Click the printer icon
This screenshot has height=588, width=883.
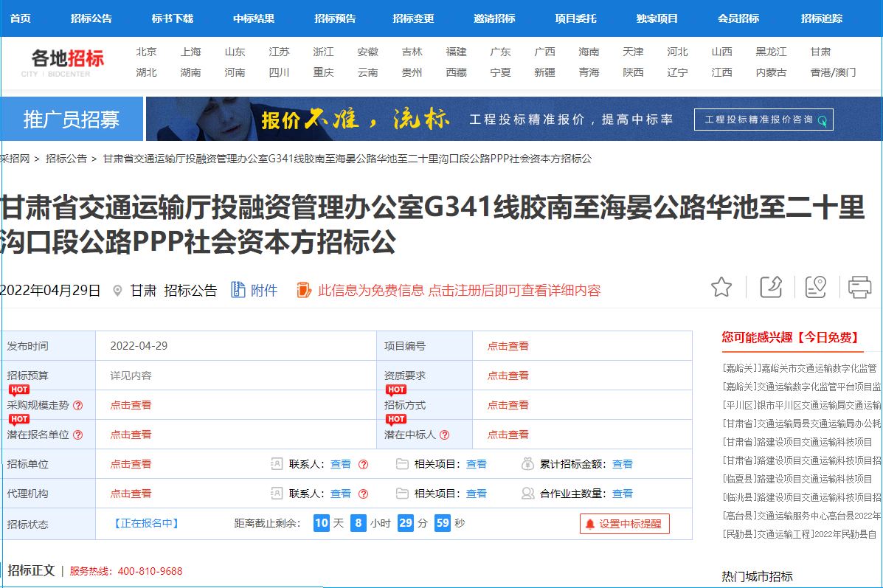coord(859,287)
